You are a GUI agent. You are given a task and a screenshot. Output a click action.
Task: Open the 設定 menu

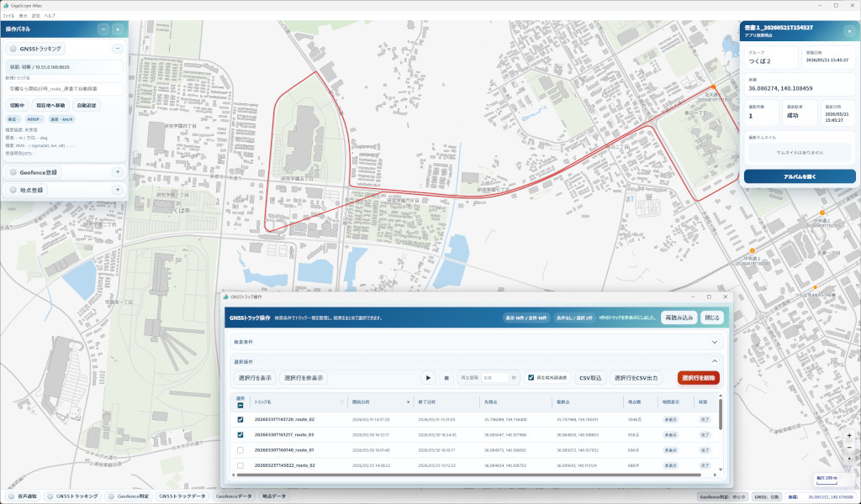pyautogui.click(x=35, y=16)
